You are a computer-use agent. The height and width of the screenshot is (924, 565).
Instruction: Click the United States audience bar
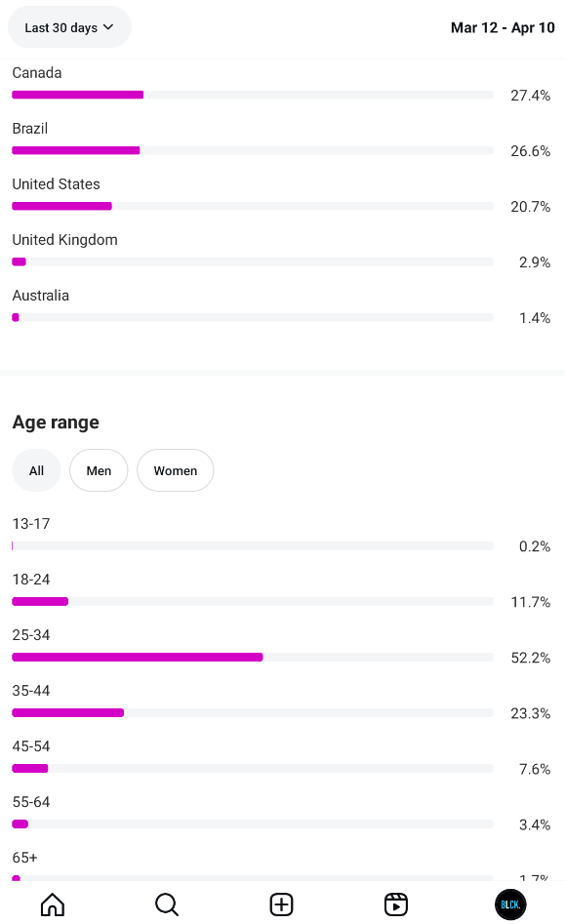pos(253,206)
